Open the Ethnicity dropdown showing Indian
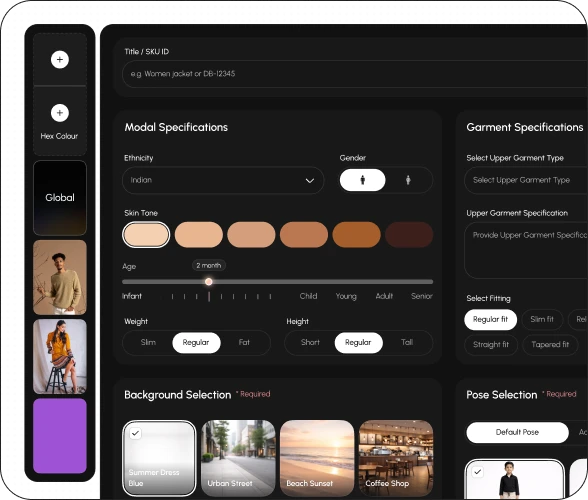 click(x=223, y=180)
